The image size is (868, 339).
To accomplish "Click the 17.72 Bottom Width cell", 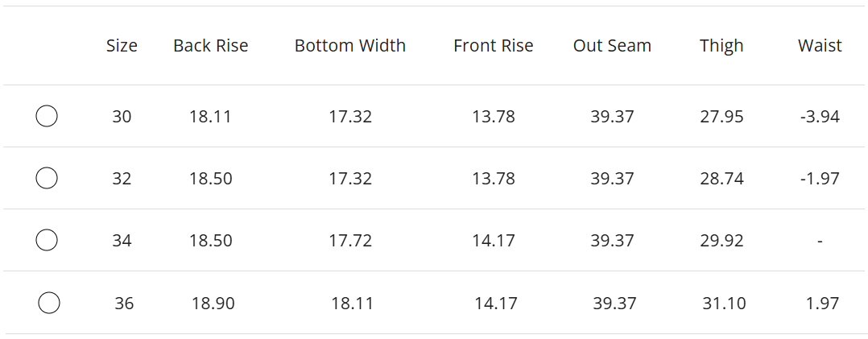I will 350,241.
